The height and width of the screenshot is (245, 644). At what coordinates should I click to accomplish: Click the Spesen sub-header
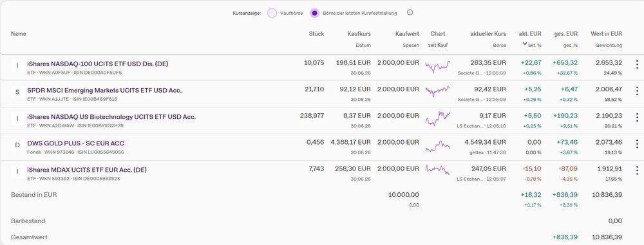tap(411, 45)
